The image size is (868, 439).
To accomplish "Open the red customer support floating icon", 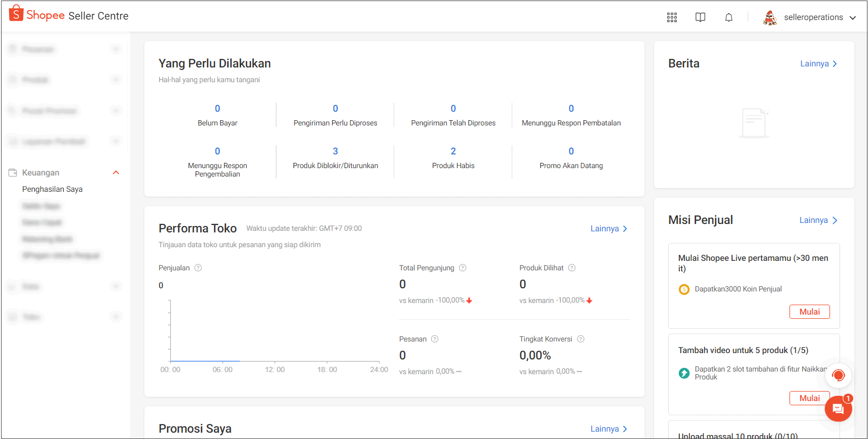I will (838, 375).
